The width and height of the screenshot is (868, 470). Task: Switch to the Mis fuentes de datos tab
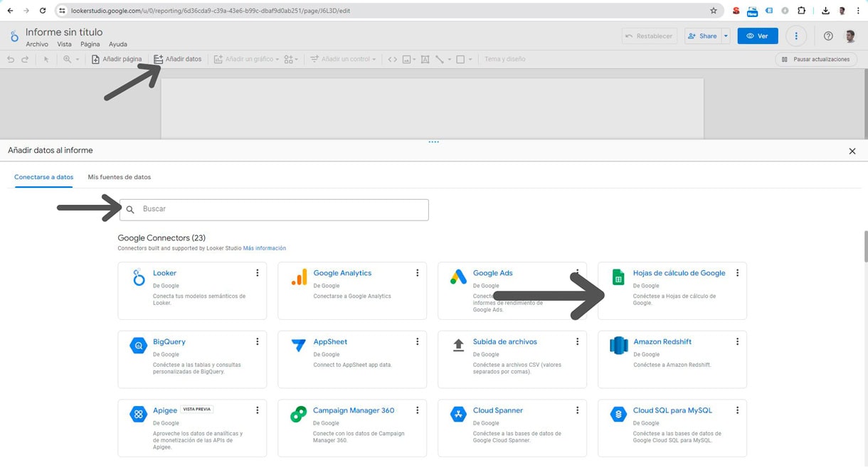[119, 177]
